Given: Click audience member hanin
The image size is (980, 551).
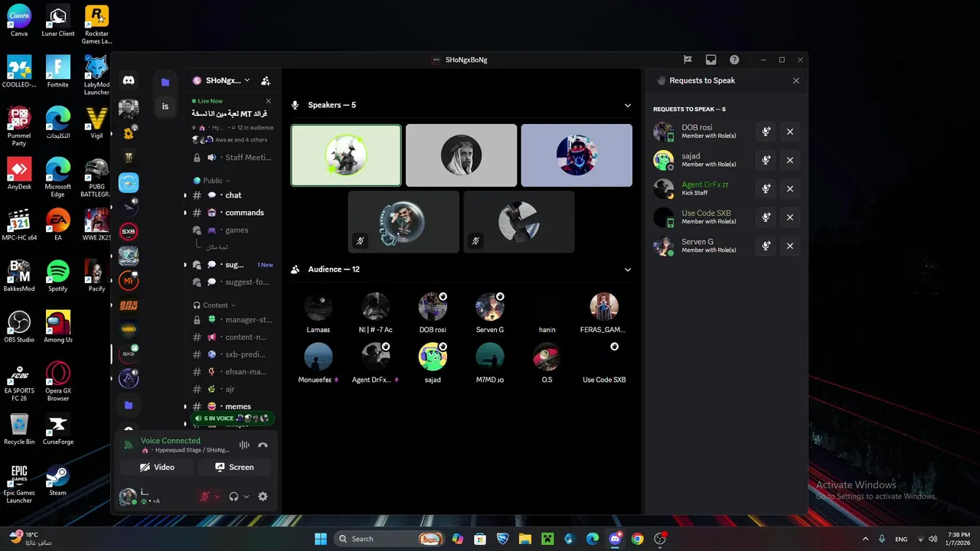Looking at the screenshot, I should click(547, 312).
